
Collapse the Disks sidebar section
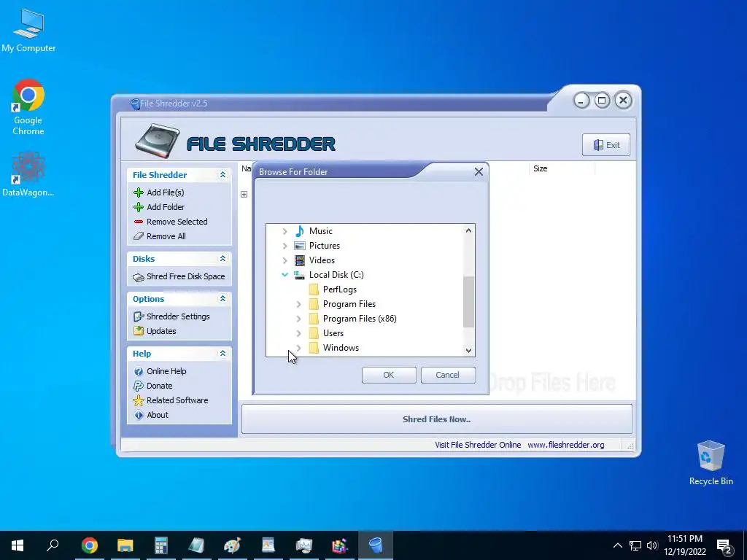222,259
